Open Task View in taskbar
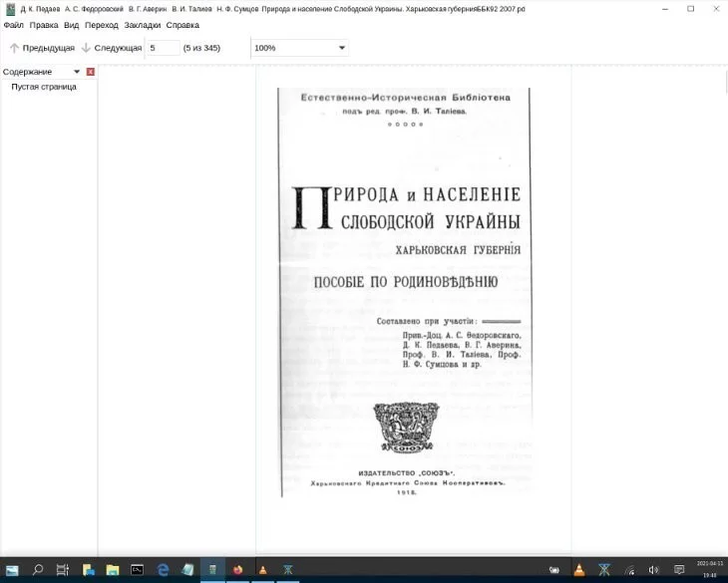The image size is (728, 583). (x=62, y=570)
